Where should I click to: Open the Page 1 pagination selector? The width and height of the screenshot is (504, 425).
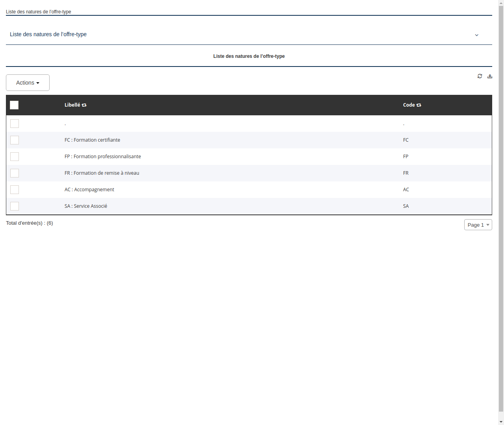pos(478,225)
